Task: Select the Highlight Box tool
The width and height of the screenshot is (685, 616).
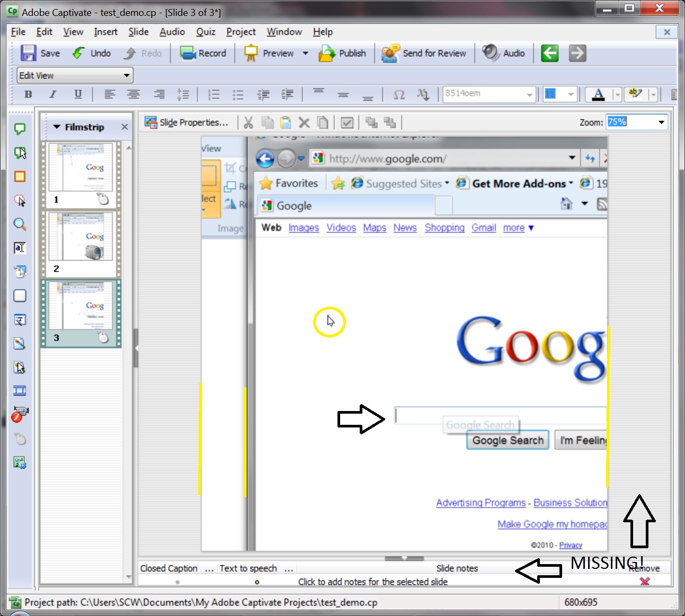Action: click(20, 176)
